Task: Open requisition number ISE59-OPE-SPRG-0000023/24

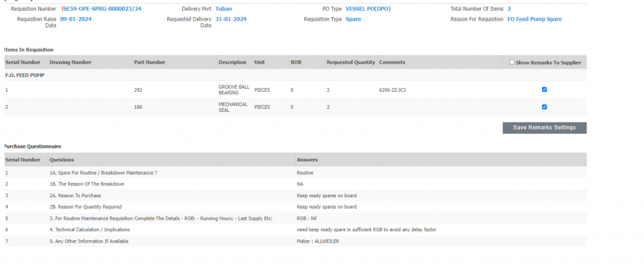Action: point(101,9)
